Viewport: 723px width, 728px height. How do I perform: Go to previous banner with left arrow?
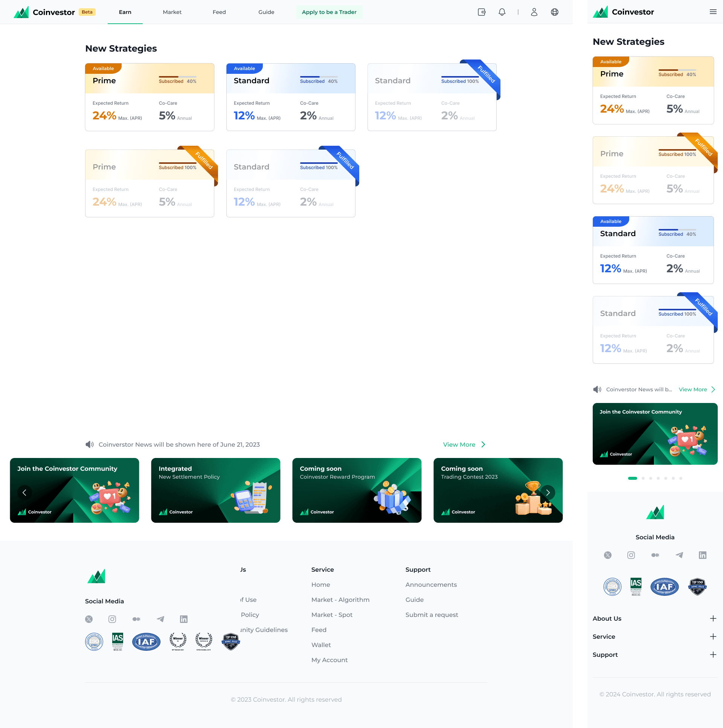(x=24, y=493)
